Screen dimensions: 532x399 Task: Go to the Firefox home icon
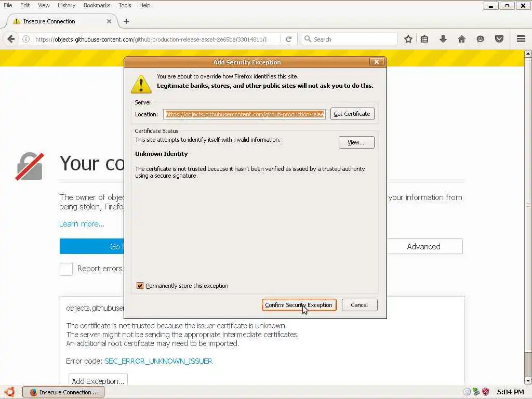pyautogui.click(x=461, y=39)
